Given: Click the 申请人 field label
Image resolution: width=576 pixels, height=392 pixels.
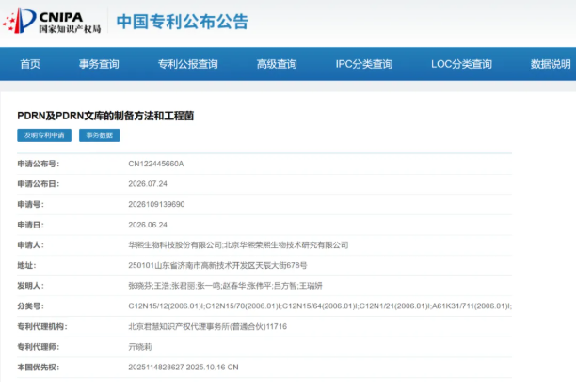Looking at the screenshot, I should (x=30, y=244).
